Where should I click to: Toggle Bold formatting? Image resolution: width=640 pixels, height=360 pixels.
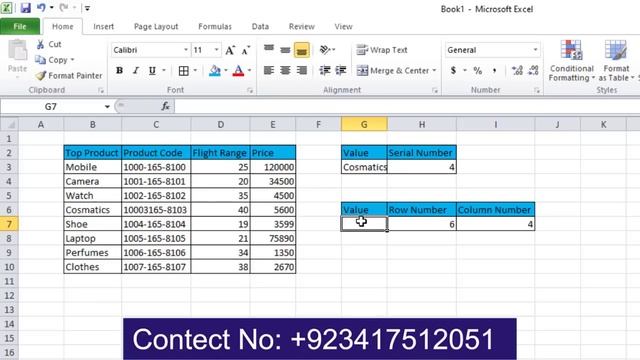click(x=119, y=71)
